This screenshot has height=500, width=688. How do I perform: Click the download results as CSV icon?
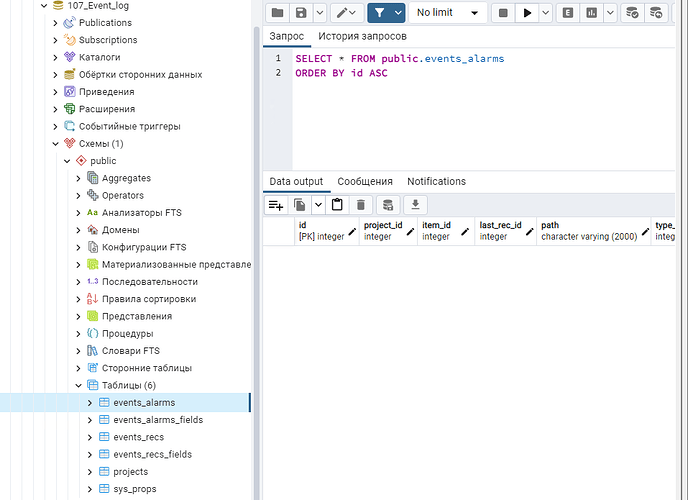[x=414, y=205]
